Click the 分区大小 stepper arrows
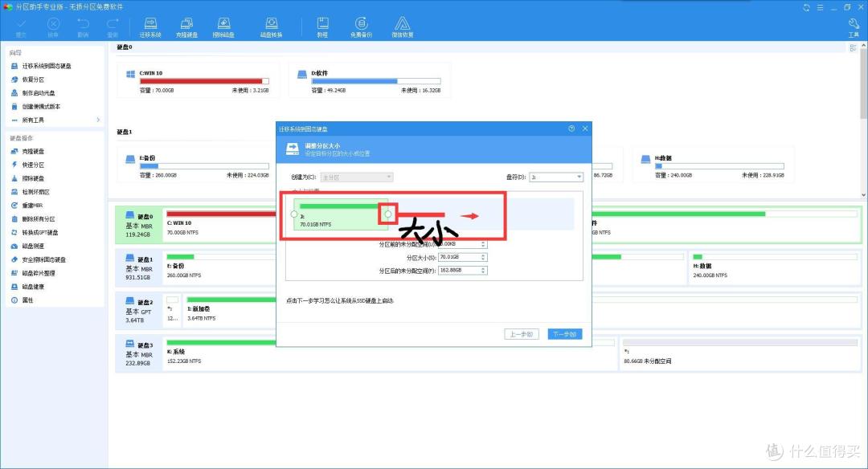The width and height of the screenshot is (868, 469). point(483,257)
